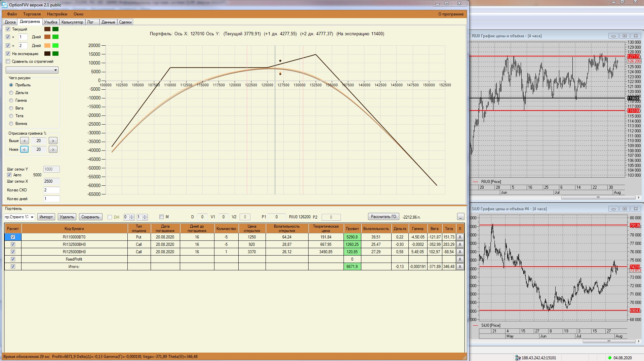The image size is (644, 361).
Task: Remove the RI132500BH0 row using its X button
Action: pos(460,244)
